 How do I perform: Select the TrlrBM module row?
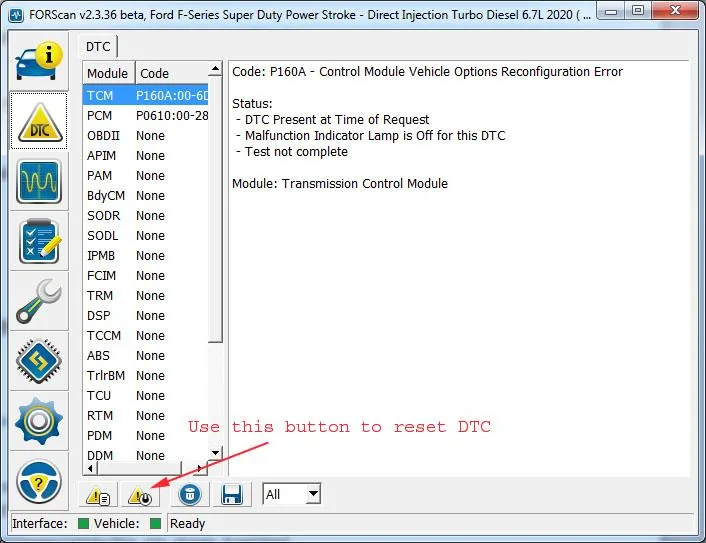145,376
